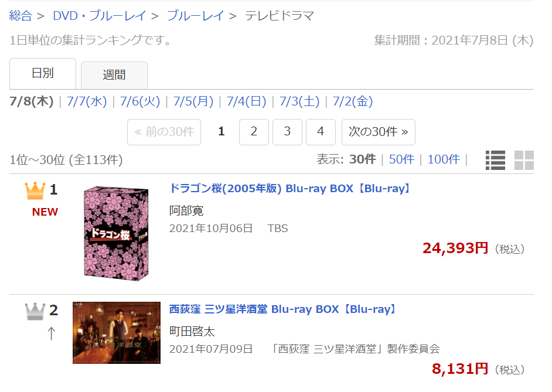Open DVD・ブルーレイ breadcrumb link

click(x=99, y=16)
